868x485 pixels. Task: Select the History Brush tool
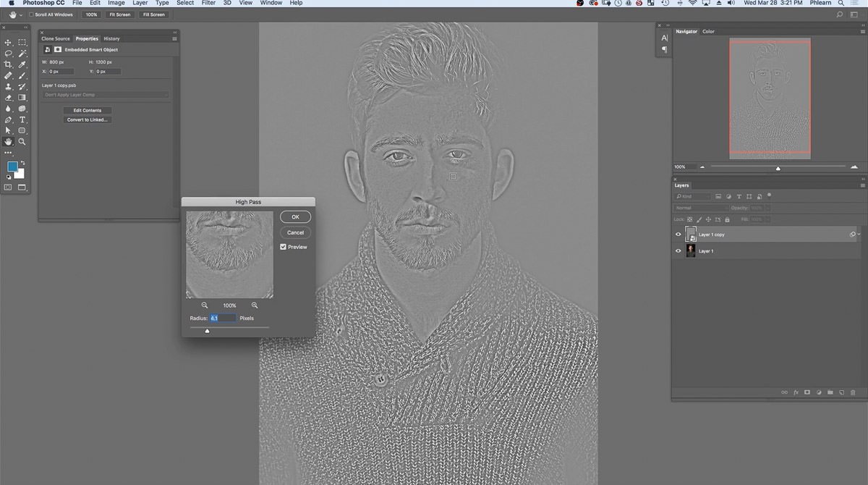pyautogui.click(x=22, y=86)
